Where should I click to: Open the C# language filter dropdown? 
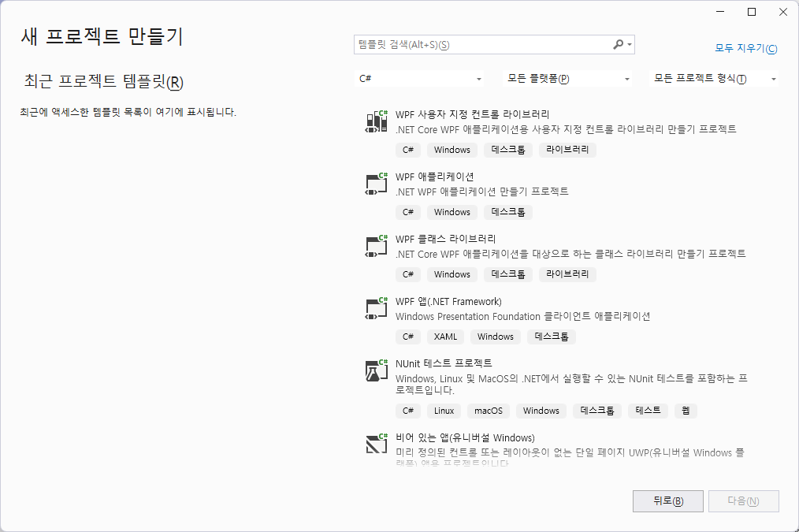[419, 79]
